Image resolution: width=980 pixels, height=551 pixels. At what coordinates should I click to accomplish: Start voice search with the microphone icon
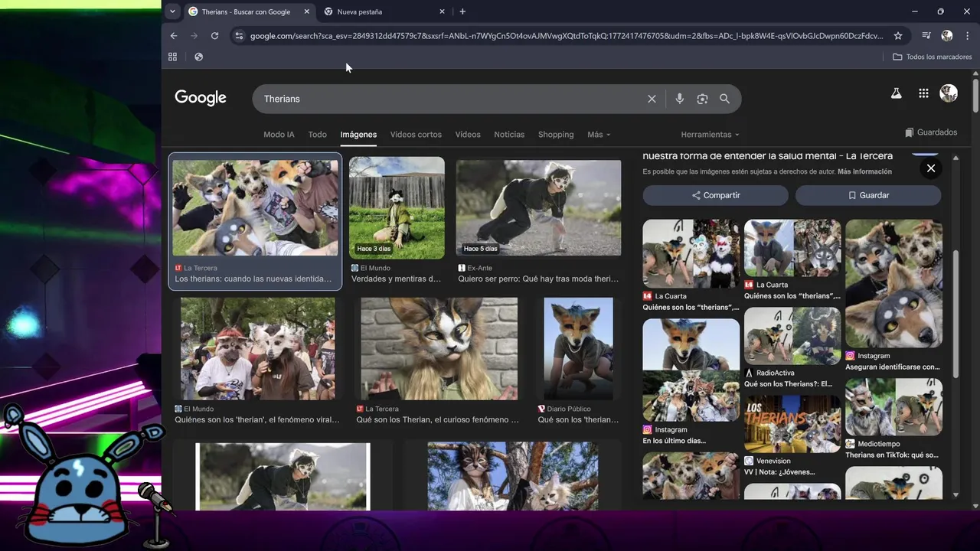click(x=679, y=99)
